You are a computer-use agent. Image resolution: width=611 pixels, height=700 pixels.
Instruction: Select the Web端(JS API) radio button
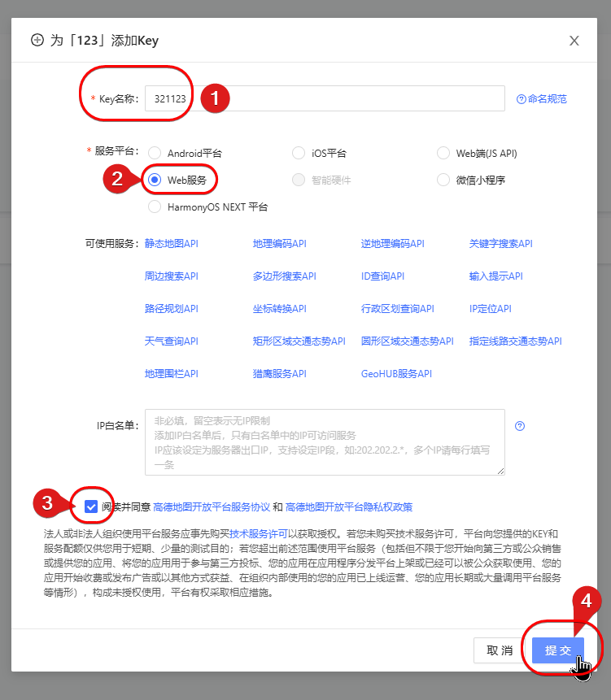tap(443, 153)
